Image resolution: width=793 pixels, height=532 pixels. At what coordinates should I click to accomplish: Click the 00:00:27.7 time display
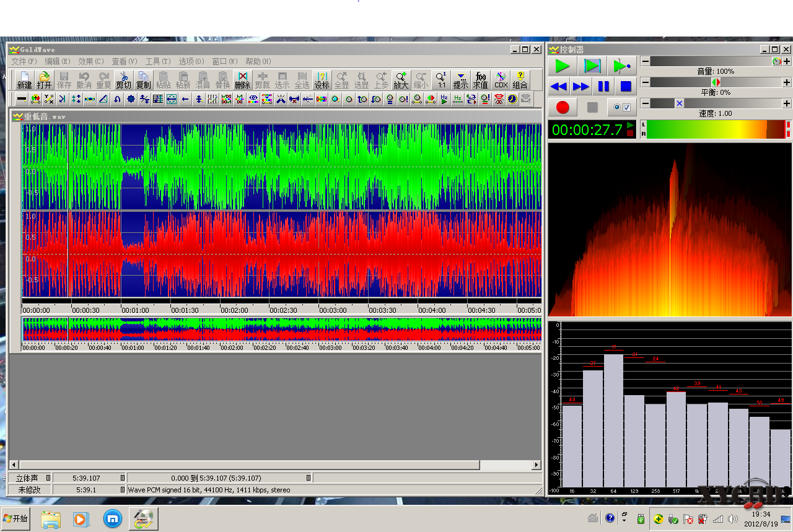click(x=592, y=129)
